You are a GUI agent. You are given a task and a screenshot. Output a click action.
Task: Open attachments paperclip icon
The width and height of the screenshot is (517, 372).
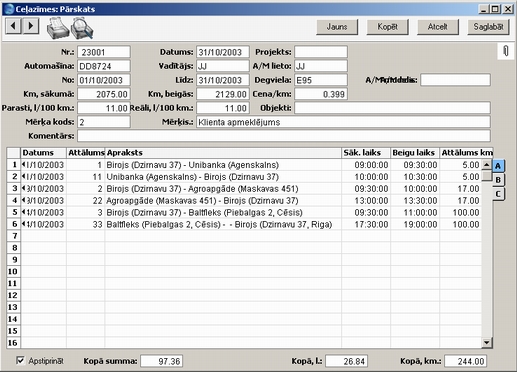506,51
